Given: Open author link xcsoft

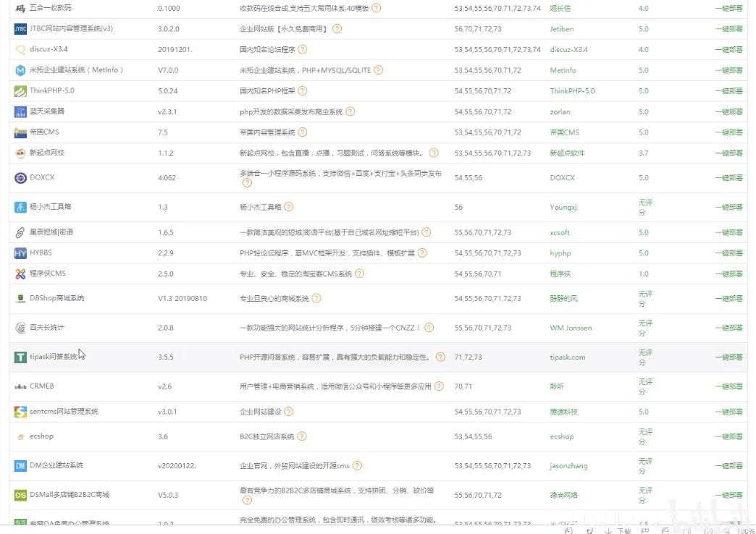Looking at the screenshot, I should click(560, 232).
